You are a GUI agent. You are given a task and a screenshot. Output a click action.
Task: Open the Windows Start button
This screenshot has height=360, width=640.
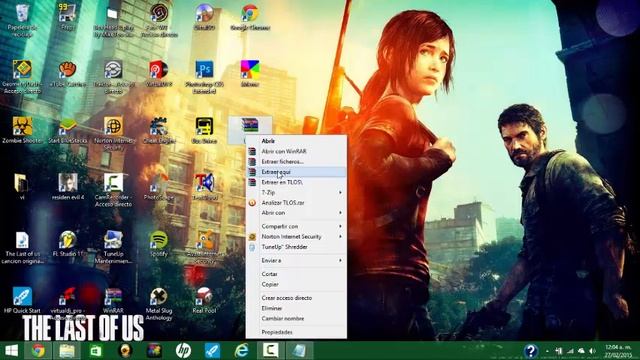(x=11, y=351)
